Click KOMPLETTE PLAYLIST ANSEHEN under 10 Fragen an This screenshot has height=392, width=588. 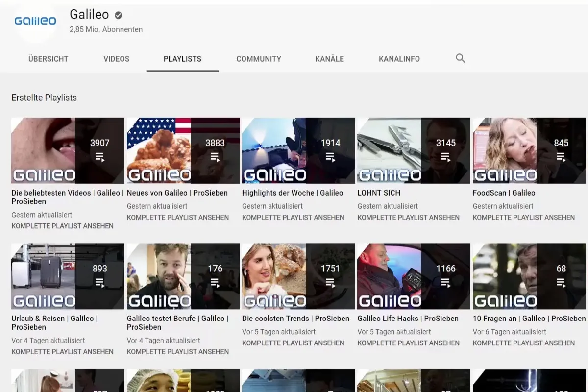(x=524, y=343)
